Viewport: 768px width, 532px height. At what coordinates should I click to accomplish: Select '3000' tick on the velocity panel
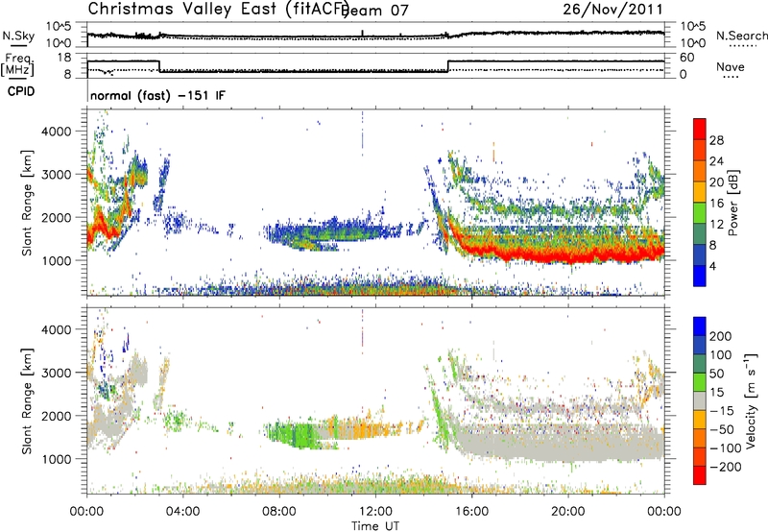pos(56,373)
